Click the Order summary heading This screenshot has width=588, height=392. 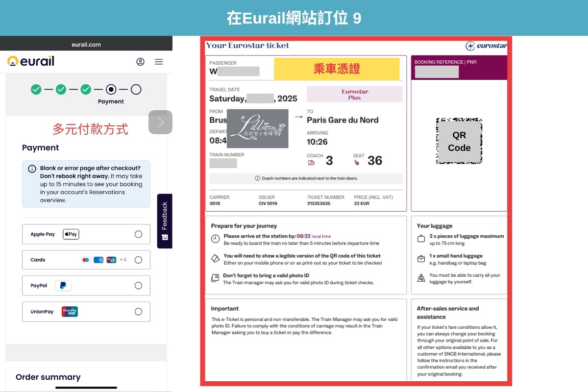(x=48, y=377)
